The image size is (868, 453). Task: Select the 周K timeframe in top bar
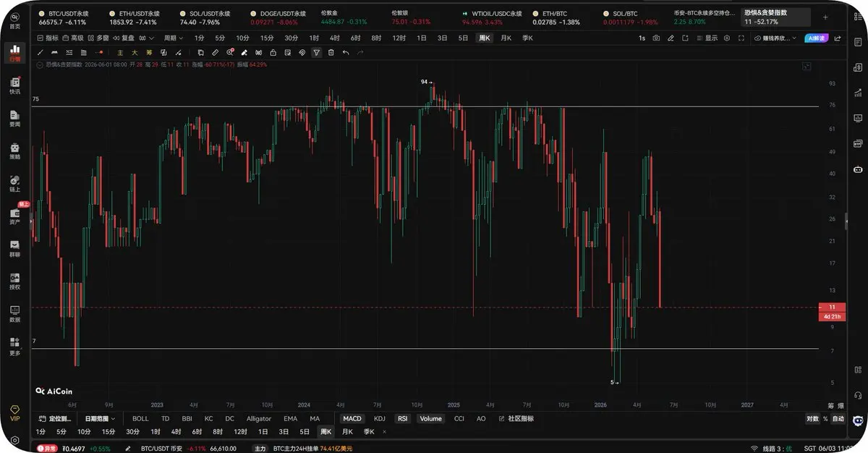(484, 38)
